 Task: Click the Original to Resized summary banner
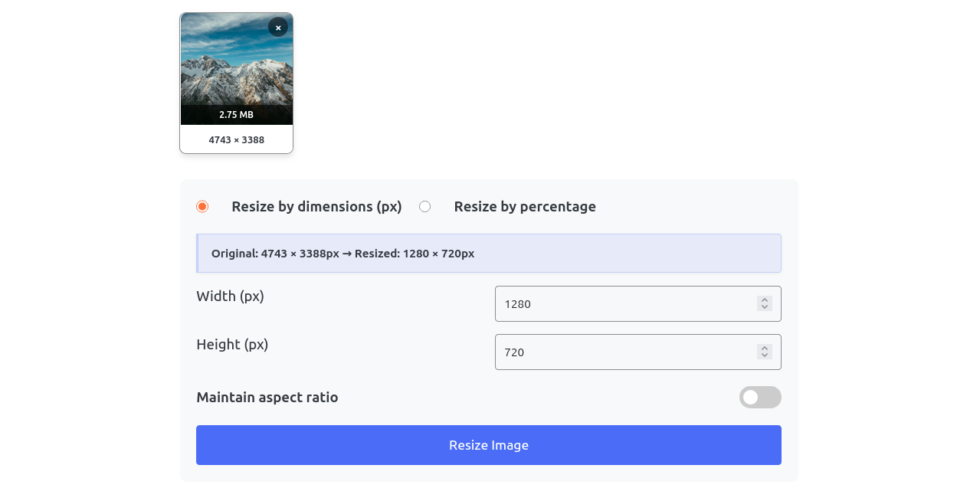488,253
